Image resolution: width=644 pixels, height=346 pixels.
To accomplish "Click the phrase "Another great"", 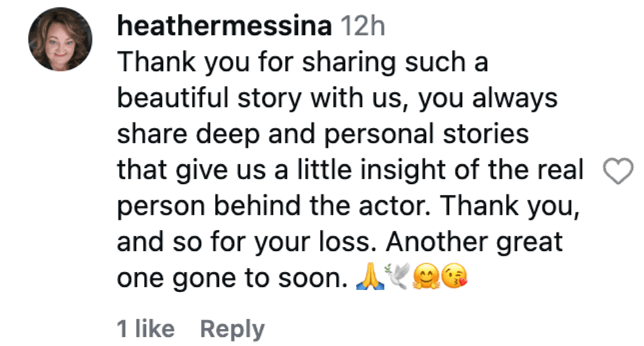I will click(474, 242).
